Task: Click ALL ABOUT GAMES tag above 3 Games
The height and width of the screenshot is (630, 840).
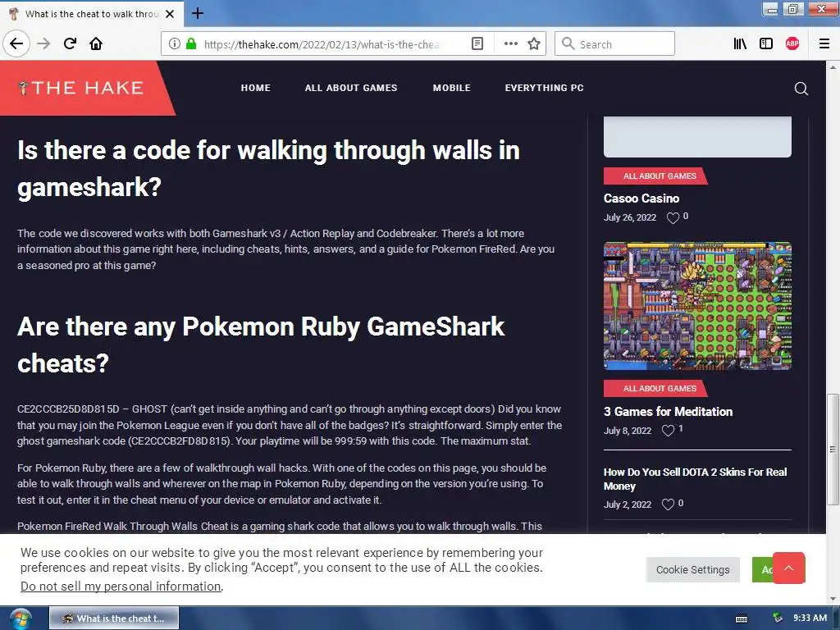Action: coord(655,388)
